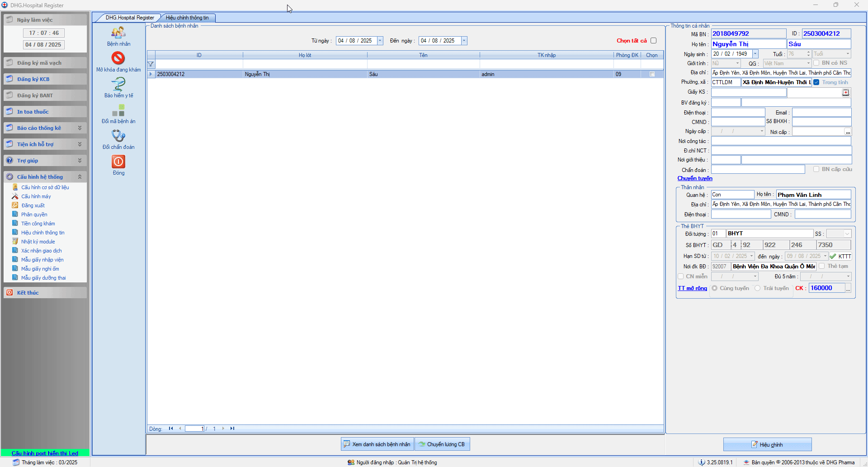Open Đăng ký mã vạch menu
Image resolution: width=868 pixels, height=467 pixels.
pos(45,63)
